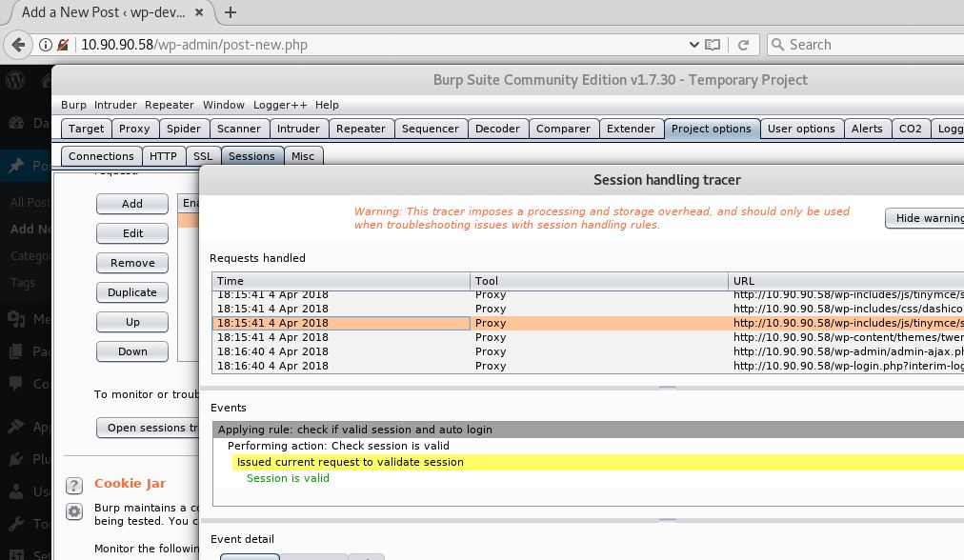Switch to the Spider tab

[184, 129]
